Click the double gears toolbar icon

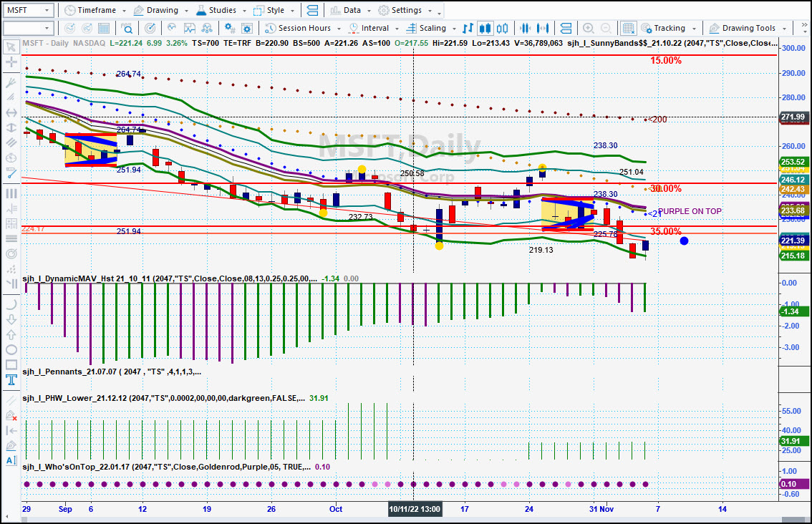point(230,28)
